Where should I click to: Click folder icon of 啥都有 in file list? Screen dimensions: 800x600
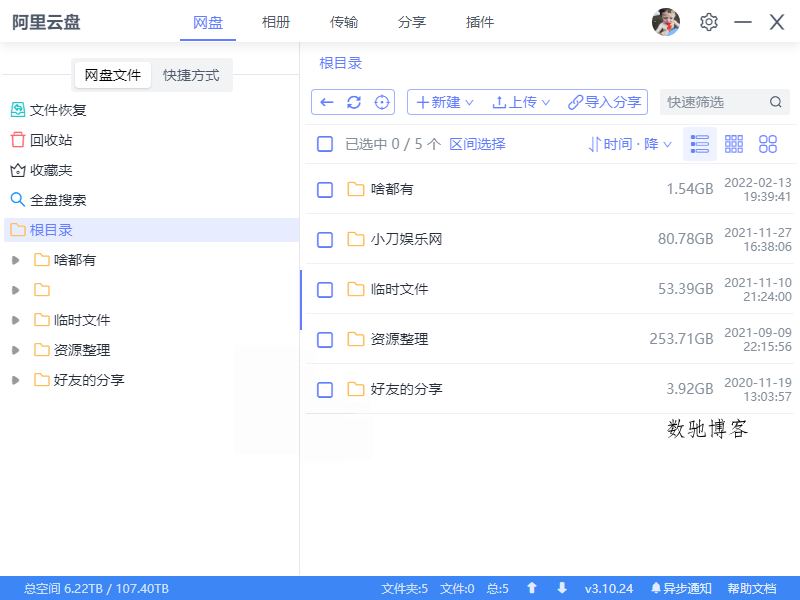(x=356, y=189)
